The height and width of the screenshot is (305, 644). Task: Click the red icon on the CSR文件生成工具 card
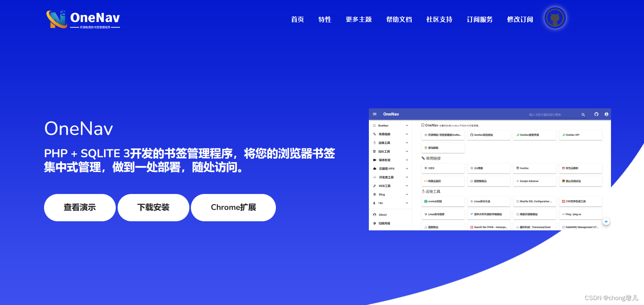[564, 202]
